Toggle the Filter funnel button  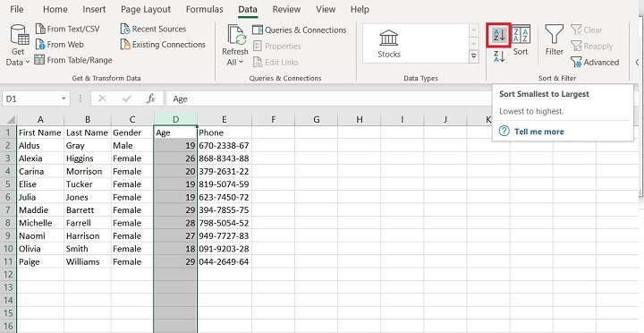554,40
